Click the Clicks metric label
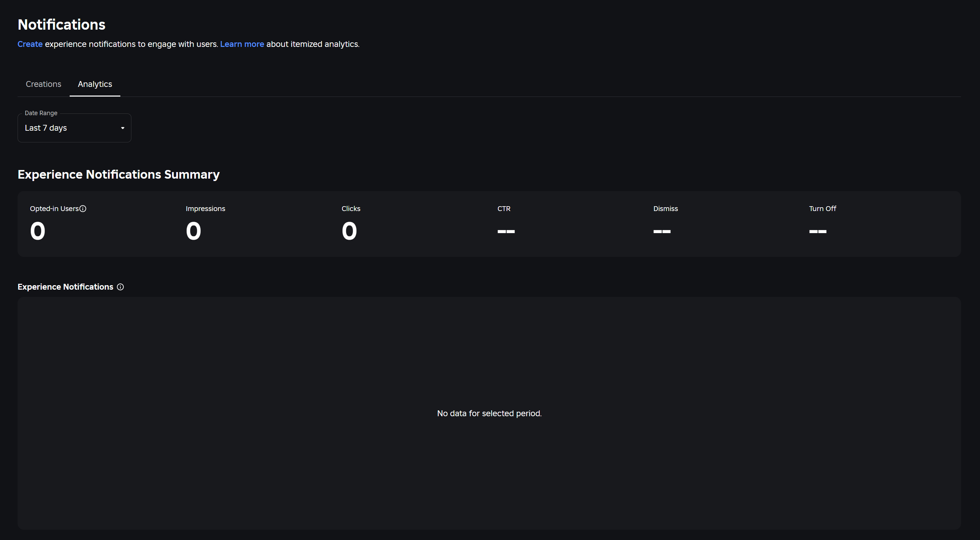980x540 pixels. click(x=351, y=209)
